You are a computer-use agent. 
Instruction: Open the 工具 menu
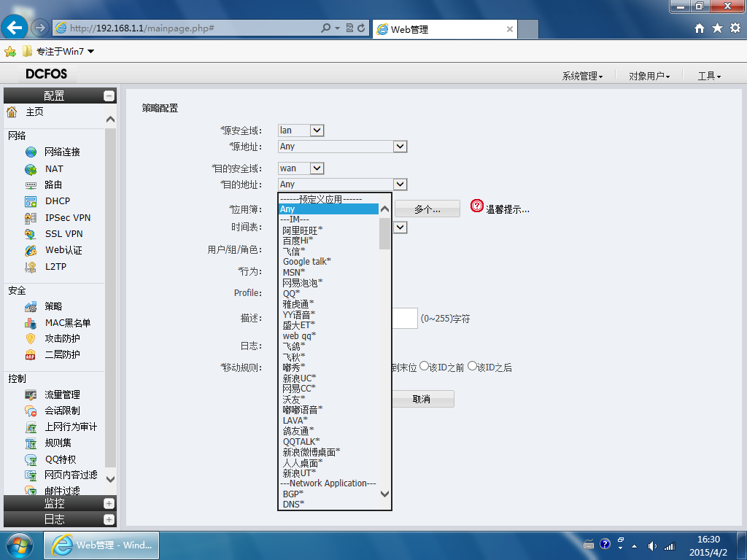click(709, 76)
